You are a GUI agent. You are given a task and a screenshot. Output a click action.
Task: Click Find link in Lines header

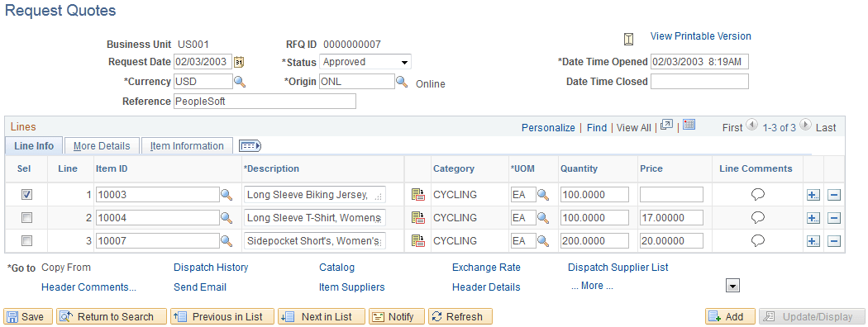(x=597, y=127)
